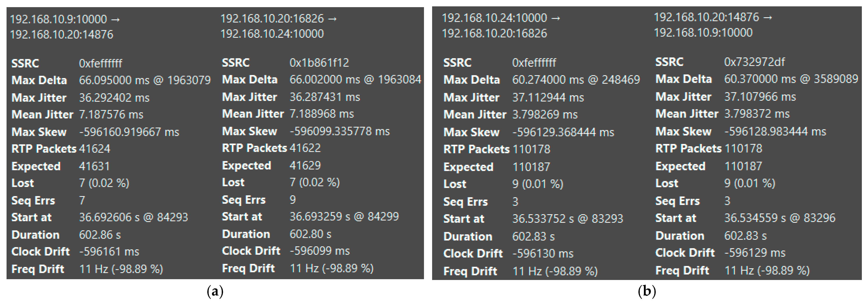The image size is (868, 305).
Task: Select stream header 192.168.10.20:14876 → 192.168.10.9:10000
Action: 713,25
